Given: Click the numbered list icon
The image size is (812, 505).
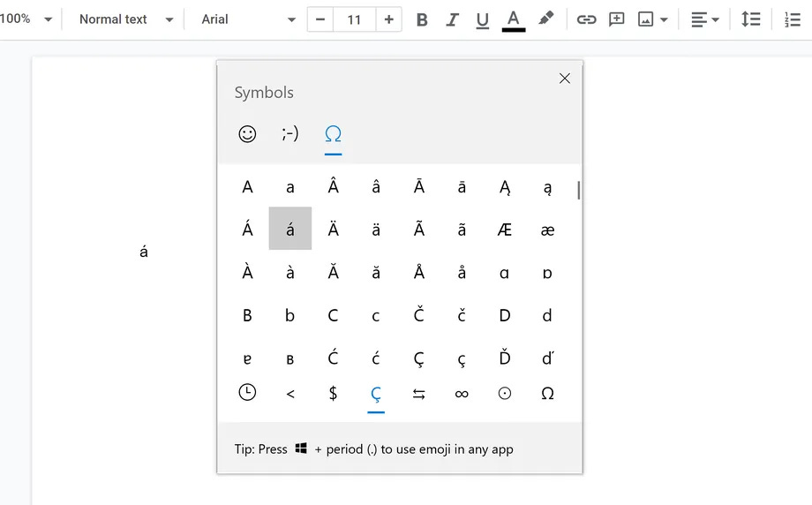Looking at the screenshot, I should [792, 19].
